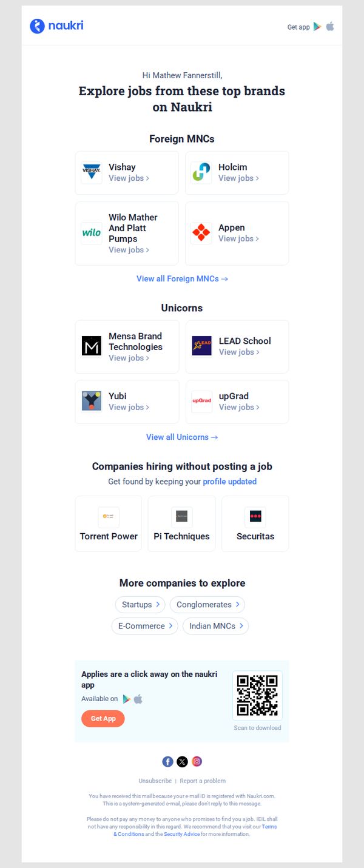
Task: Open the Instagram social icon
Action: [197, 762]
